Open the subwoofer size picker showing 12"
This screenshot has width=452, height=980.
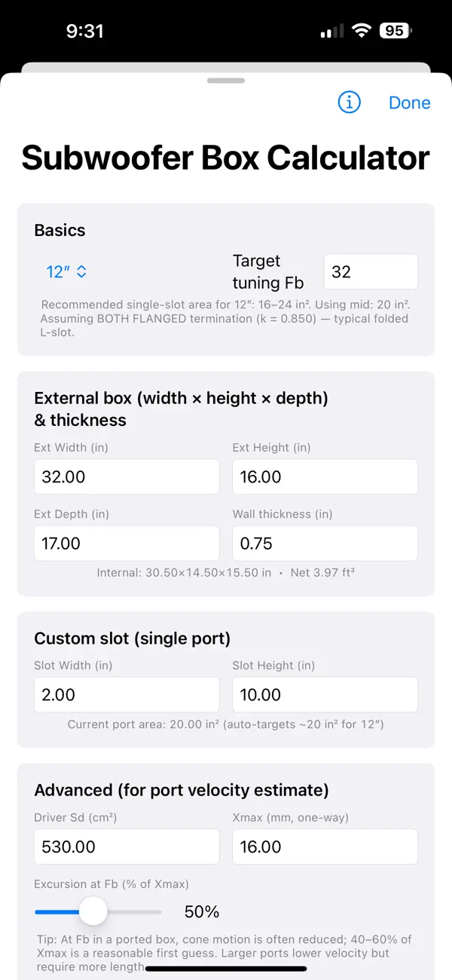click(x=56, y=271)
